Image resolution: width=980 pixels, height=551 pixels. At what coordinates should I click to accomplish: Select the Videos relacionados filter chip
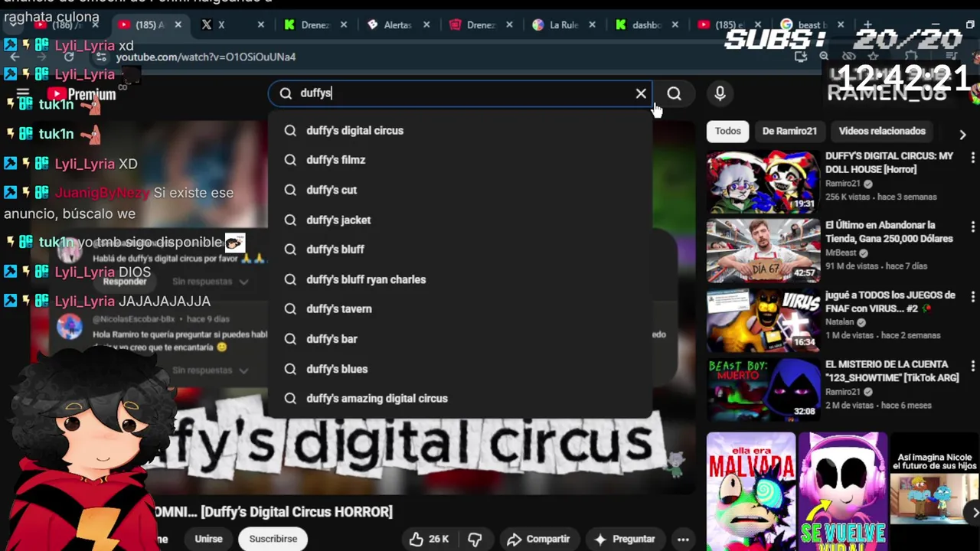point(882,131)
